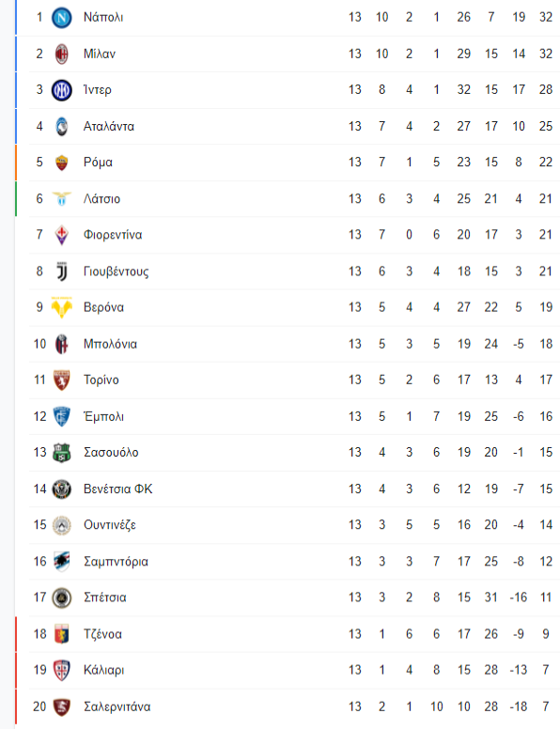Viewport: 560px width, 729px height.
Task: Open the Βενέτσια ΦΚ team link
Action: click(x=117, y=489)
